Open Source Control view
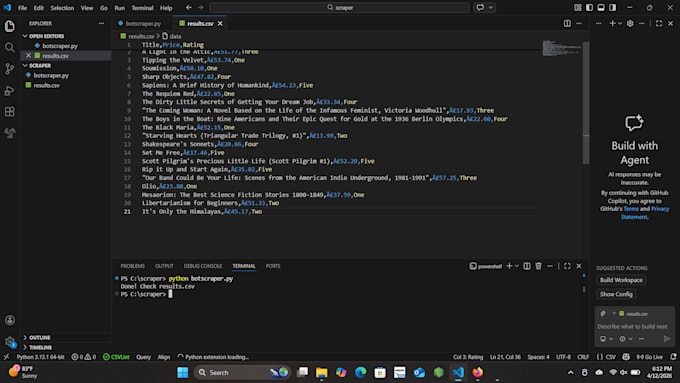This screenshot has height=383, width=680. point(10,69)
